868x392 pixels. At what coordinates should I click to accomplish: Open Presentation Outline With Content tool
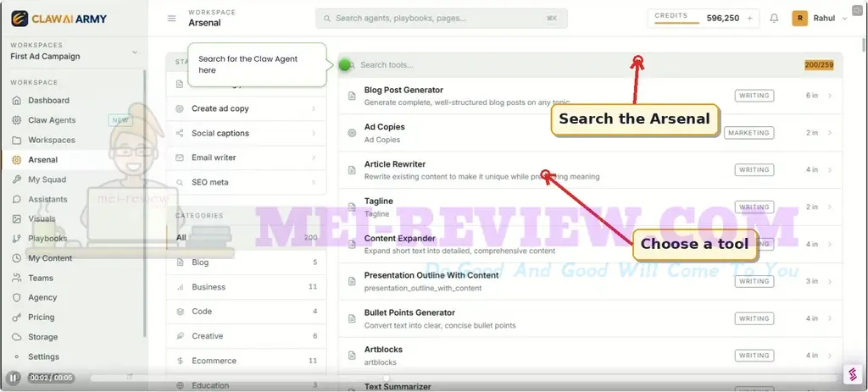(x=590, y=281)
